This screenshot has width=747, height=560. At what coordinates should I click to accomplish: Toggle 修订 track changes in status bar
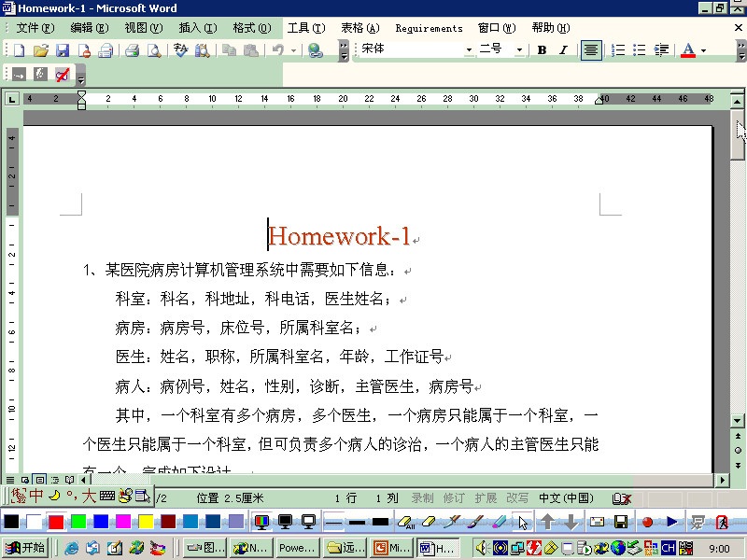tap(454, 498)
